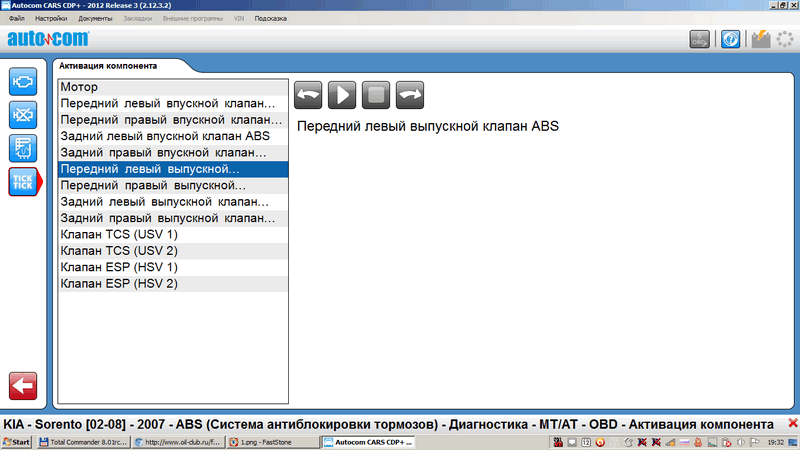Click the autocom logo
Screen dimensions: 800x450
pyautogui.click(x=48, y=38)
